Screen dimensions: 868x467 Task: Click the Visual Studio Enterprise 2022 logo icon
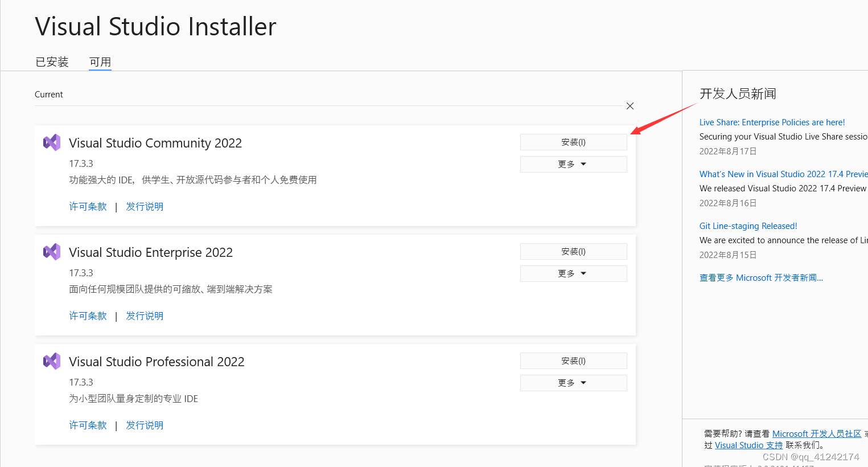tap(52, 252)
